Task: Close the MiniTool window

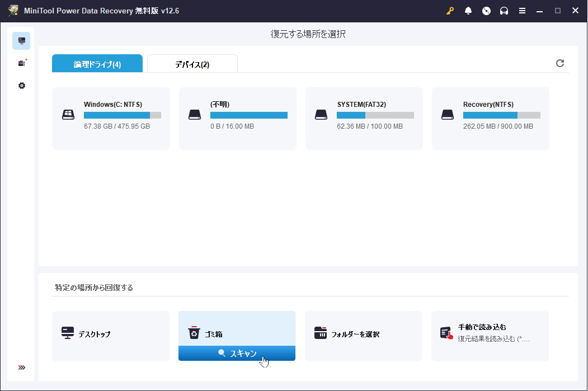Action: coord(575,11)
